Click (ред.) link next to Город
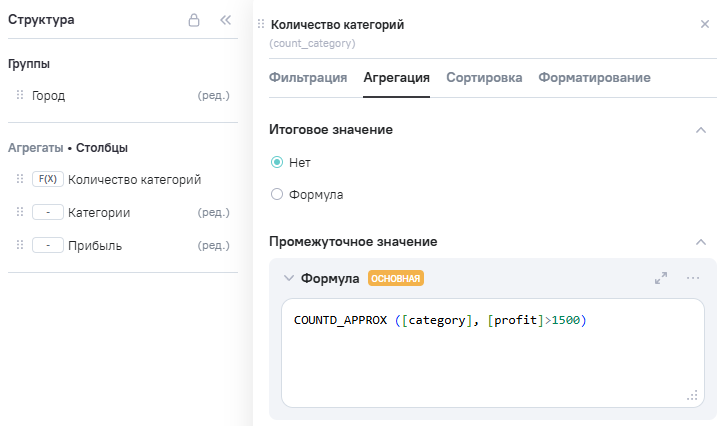This screenshot has width=726, height=426. 214,96
